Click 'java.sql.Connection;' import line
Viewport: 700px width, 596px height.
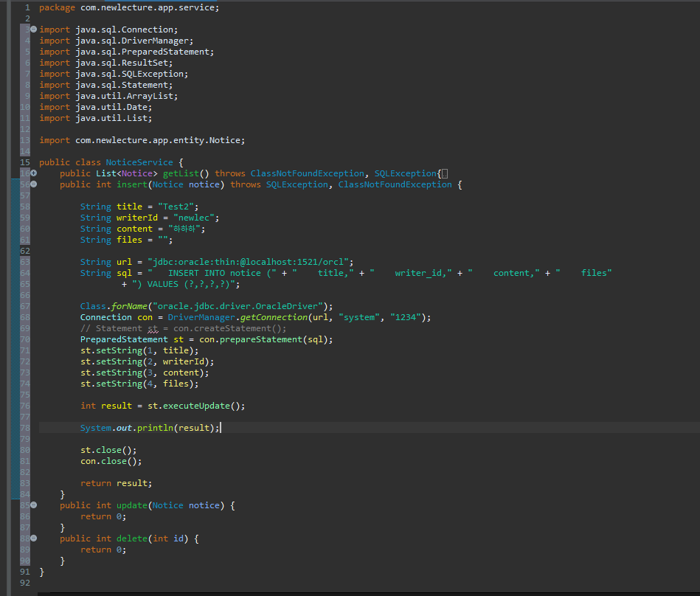pos(126,30)
